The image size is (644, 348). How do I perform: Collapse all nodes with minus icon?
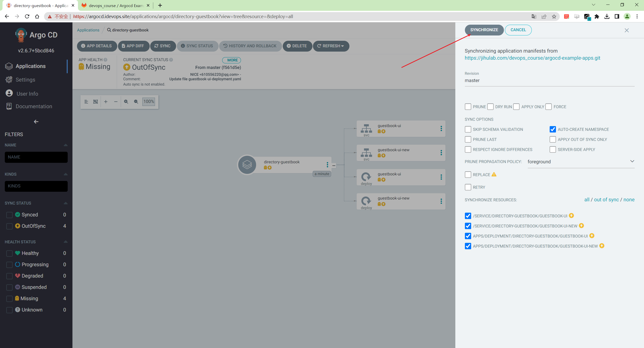pos(116,102)
